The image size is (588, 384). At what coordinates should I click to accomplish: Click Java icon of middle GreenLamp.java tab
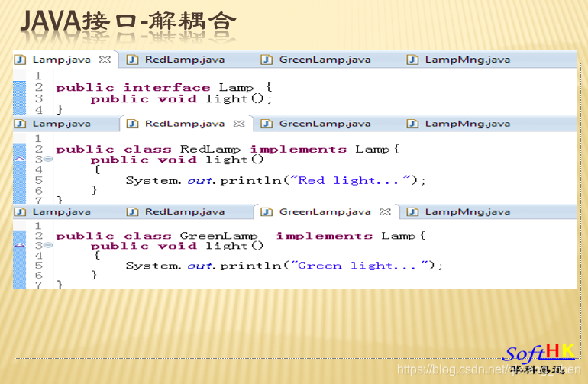pos(267,124)
